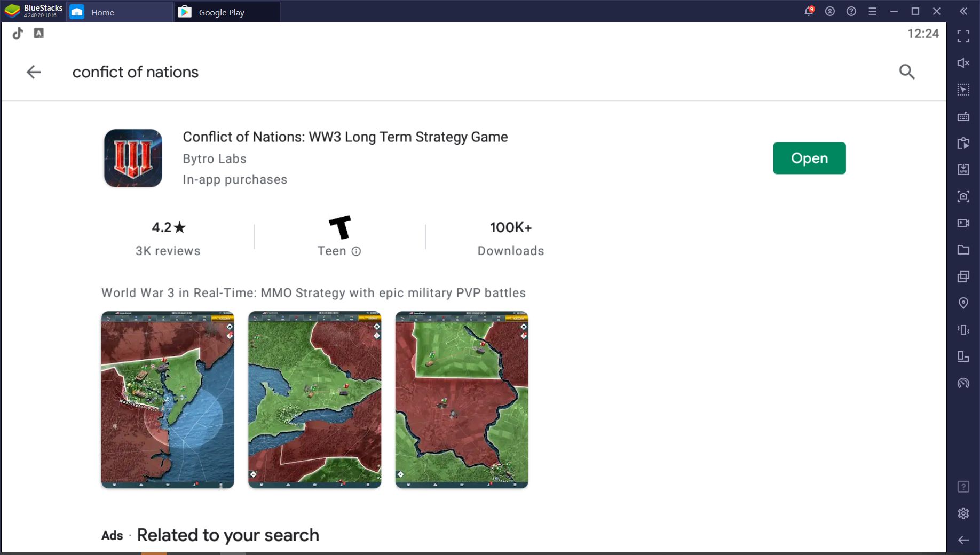Open the eco mode gauge icon
This screenshot has height=555, width=980.
[963, 383]
